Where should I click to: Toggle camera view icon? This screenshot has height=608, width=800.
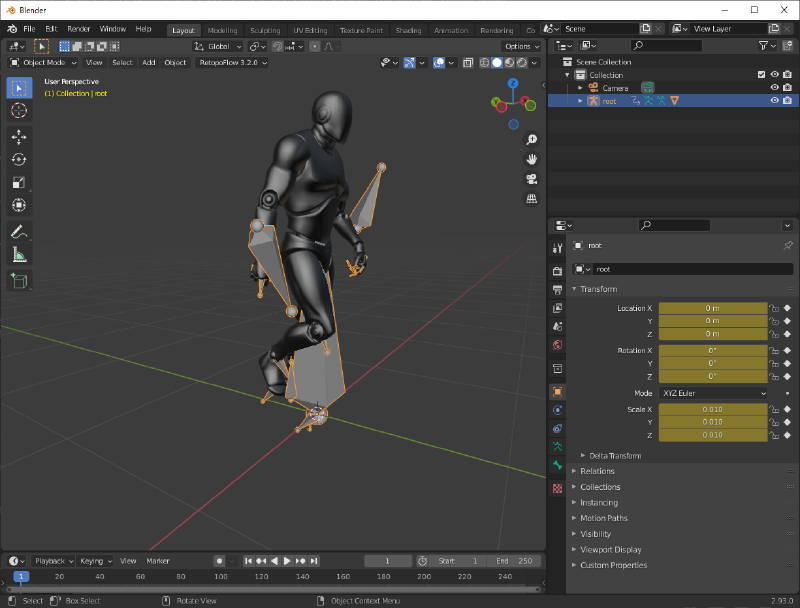click(532, 179)
